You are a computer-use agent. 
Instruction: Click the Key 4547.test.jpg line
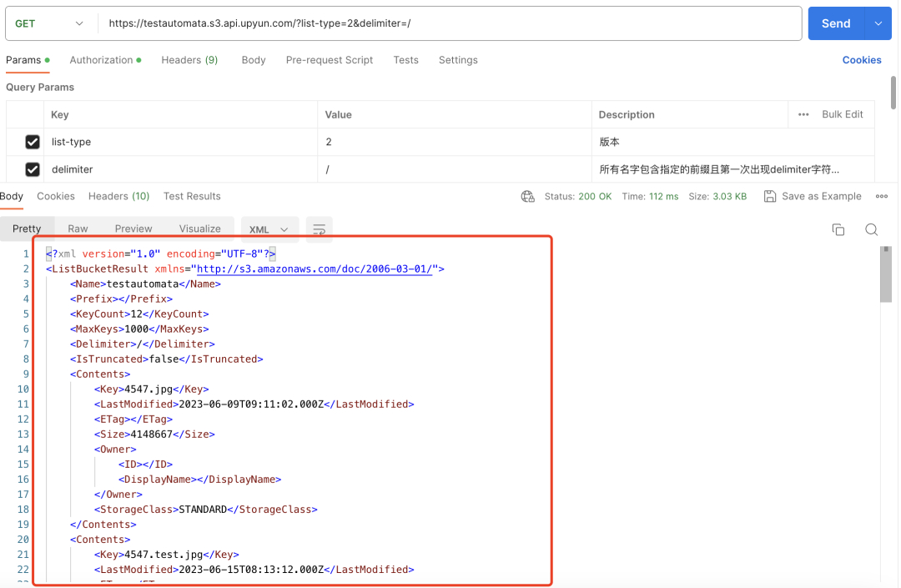pyautogui.click(x=167, y=555)
